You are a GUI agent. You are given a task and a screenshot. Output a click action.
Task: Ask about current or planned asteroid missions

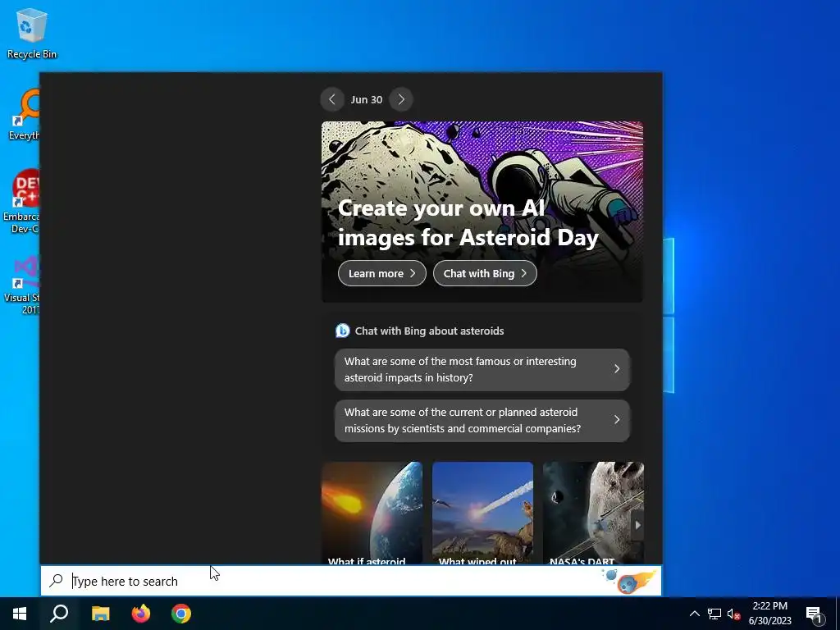(482, 421)
